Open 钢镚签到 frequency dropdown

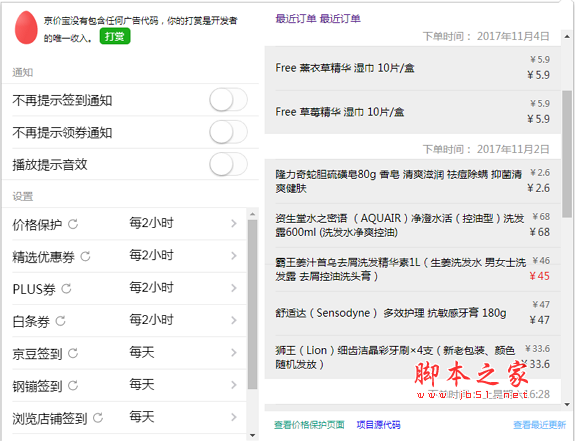click(x=142, y=385)
